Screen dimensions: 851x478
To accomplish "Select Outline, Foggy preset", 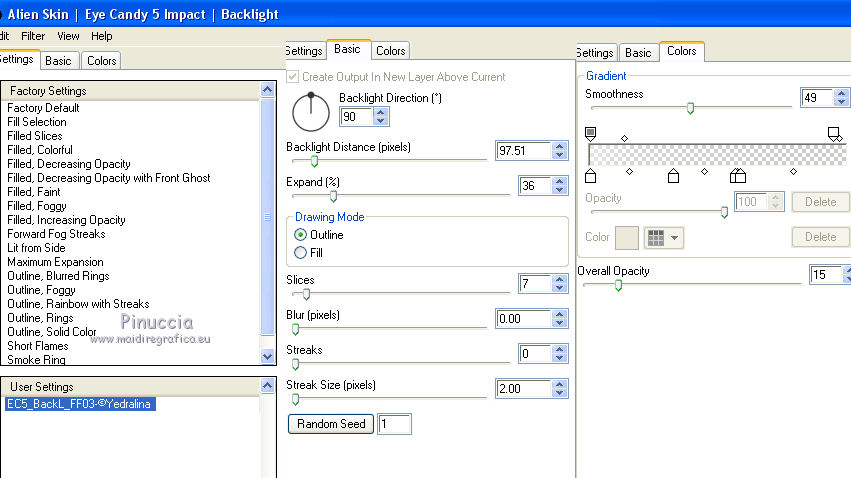I will [41, 290].
